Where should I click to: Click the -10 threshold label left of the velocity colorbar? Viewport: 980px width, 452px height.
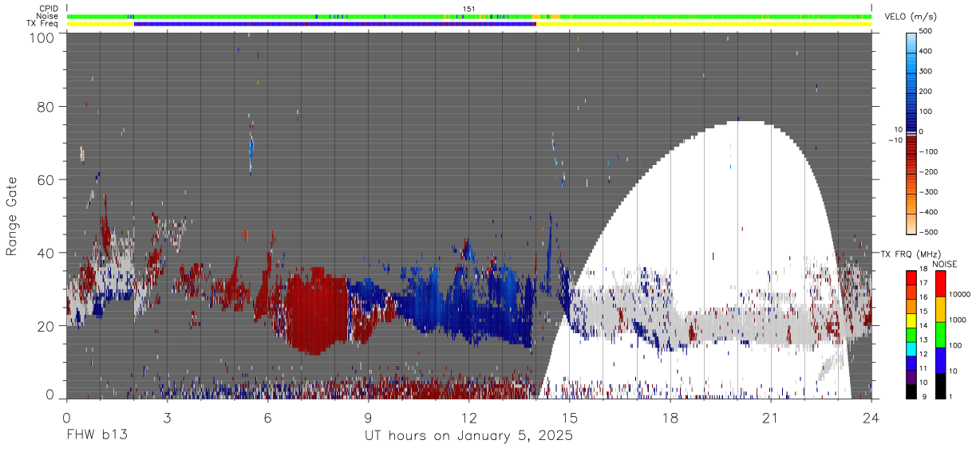click(895, 140)
